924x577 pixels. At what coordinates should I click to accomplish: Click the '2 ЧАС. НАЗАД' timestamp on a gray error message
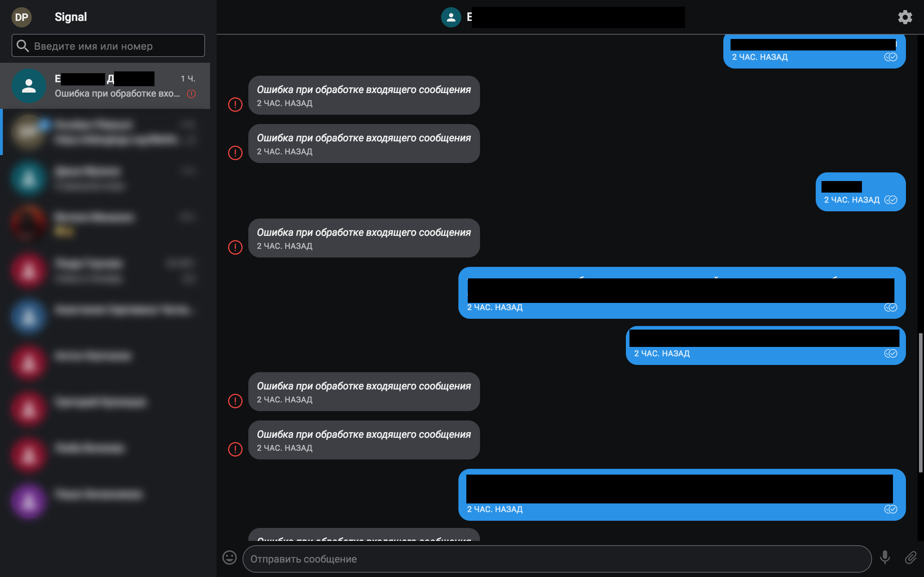point(284,103)
